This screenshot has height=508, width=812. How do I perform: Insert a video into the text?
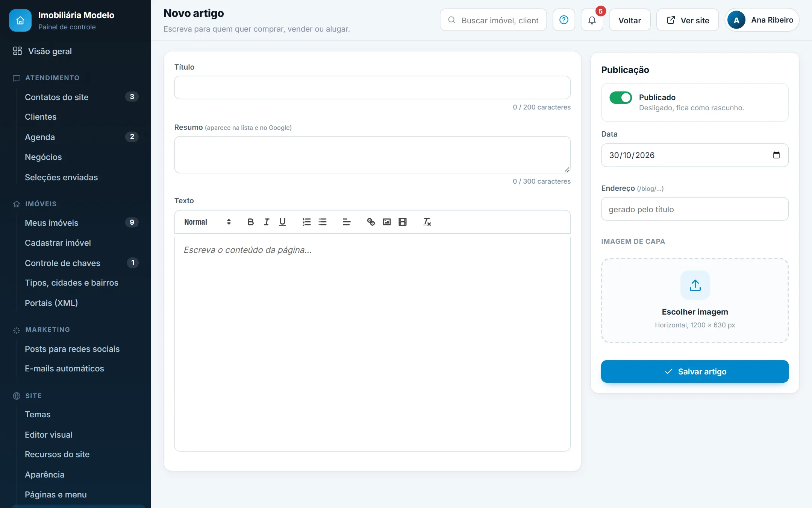point(403,222)
